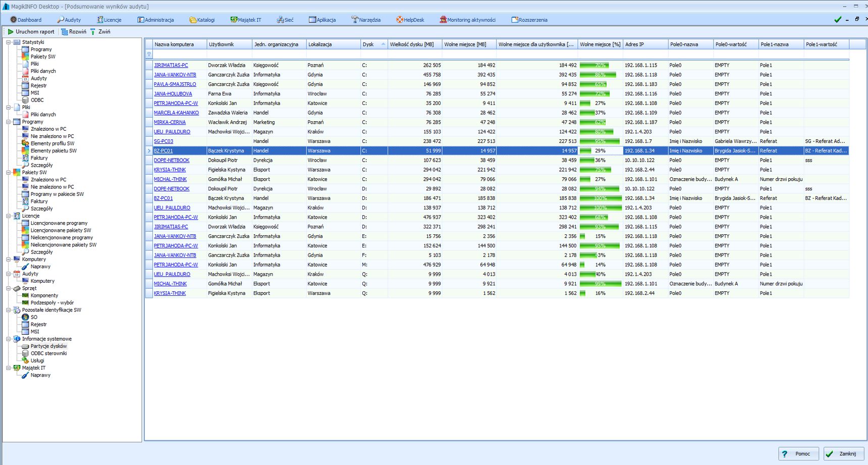Open the Administracja menu

click(x=155, y=20)
